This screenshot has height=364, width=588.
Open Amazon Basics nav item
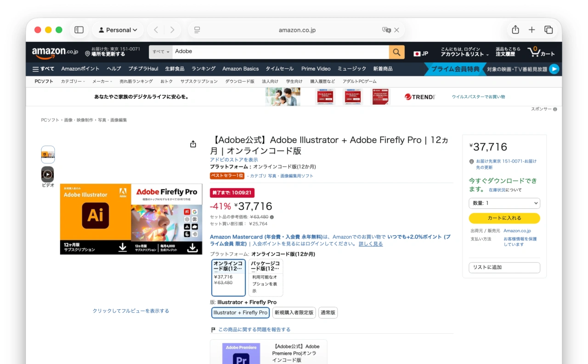[241, 69]
